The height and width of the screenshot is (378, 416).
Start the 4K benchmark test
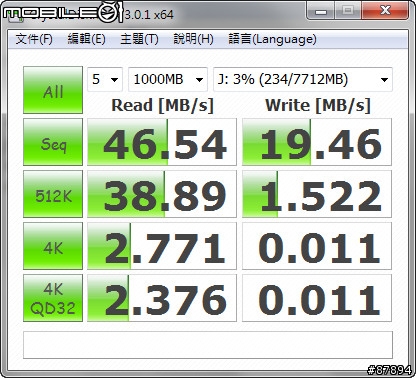(53, 246)
